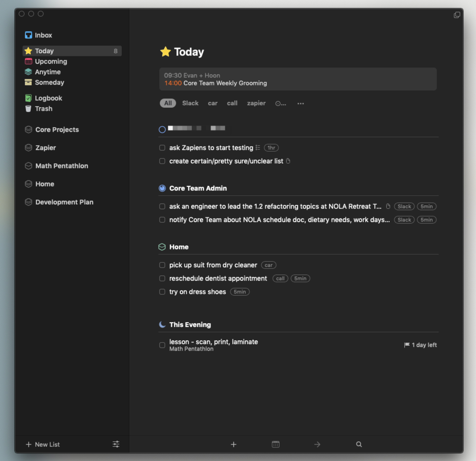Click the Today star icon in sidebar
Image resolution: width=476 pixels, height=461 pixels.
point(28,51)
